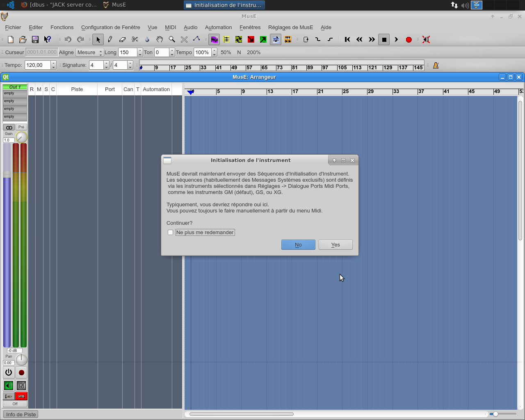
Task: Set tempo scaling to 50%
Action: tap(226, 52)
